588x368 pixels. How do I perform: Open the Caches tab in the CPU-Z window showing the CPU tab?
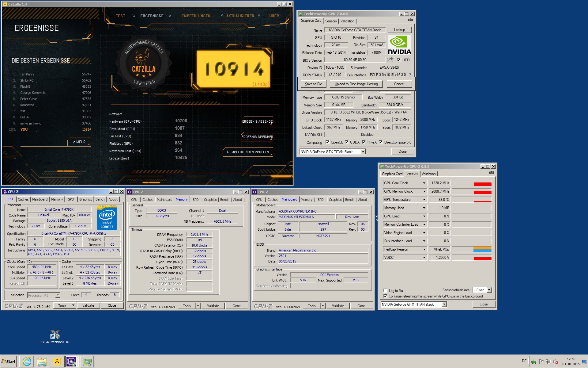[x=23, y=199]
